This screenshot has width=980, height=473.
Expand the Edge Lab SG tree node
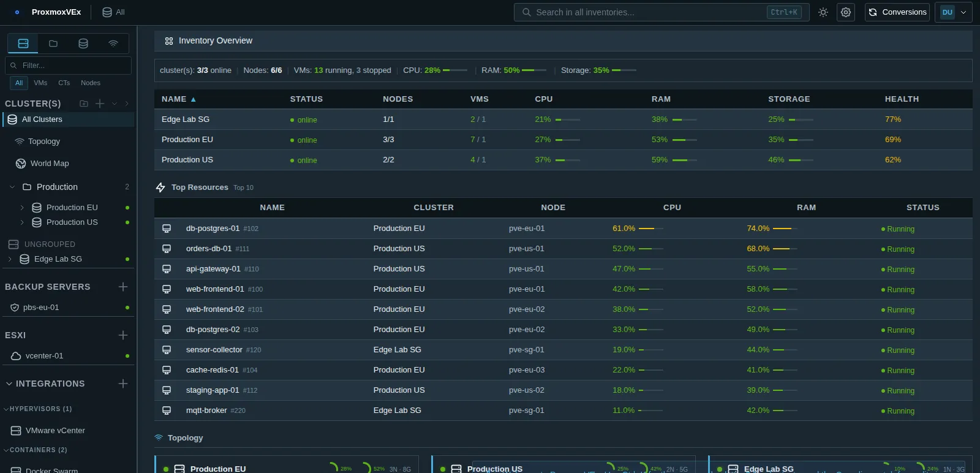click(x=10, y=259)
